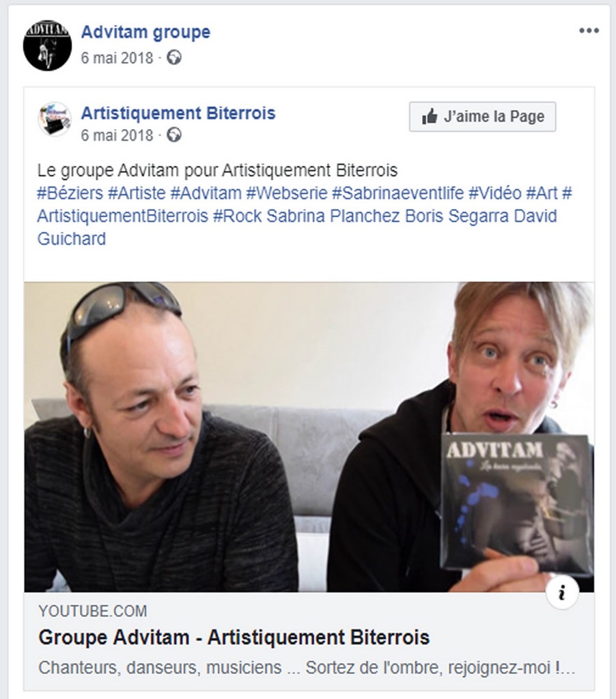The height and width of the screenshot is (699, 616).
Task: Click the #Sabrinaeventlife hashtag
Action: [398, 193]
